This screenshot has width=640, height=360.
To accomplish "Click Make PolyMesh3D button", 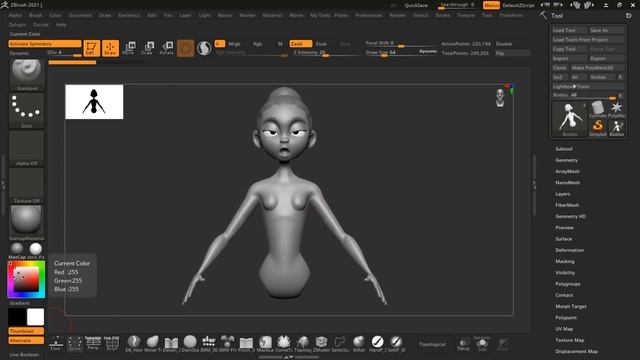I will coord(597,68).
